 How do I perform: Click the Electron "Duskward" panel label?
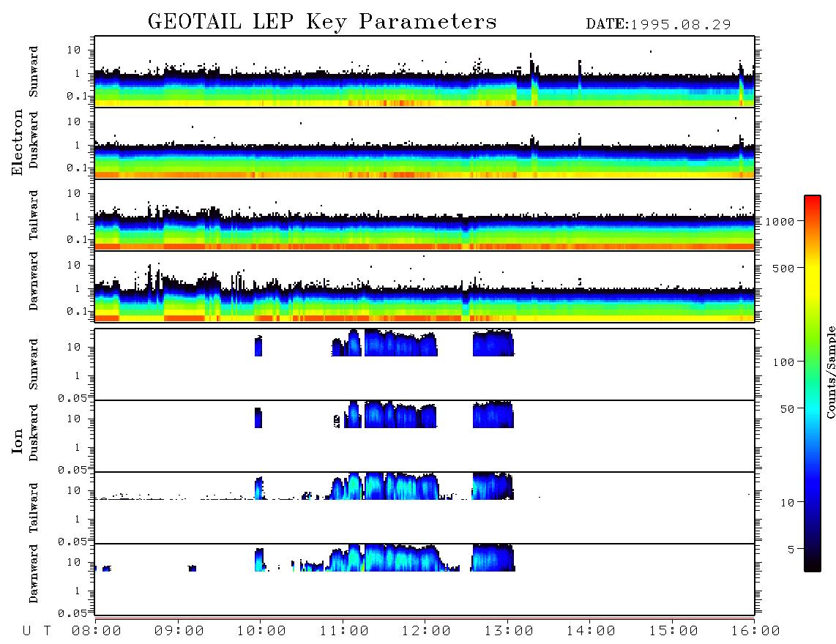click(x=33, y=141)
